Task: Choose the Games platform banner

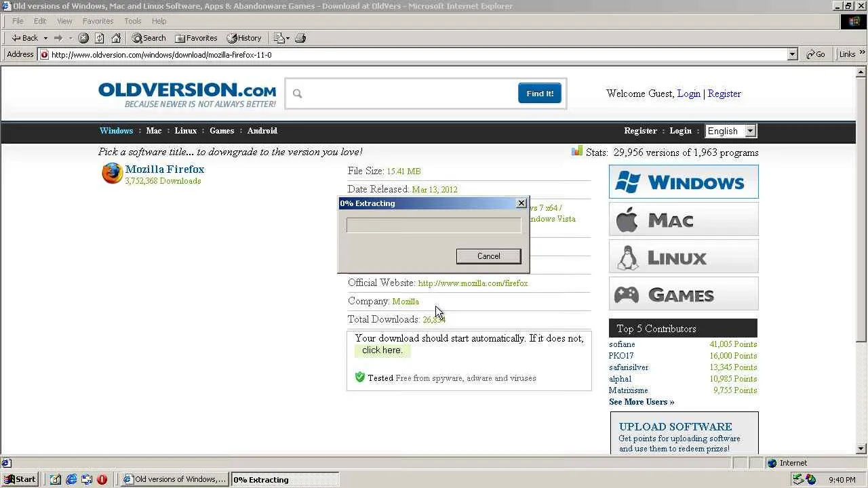Action: point(684,293)
